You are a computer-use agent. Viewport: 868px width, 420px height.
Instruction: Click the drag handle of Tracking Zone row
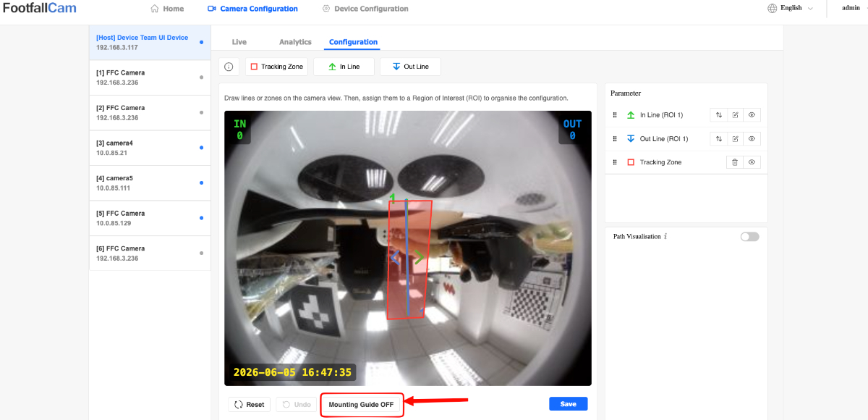615,162
